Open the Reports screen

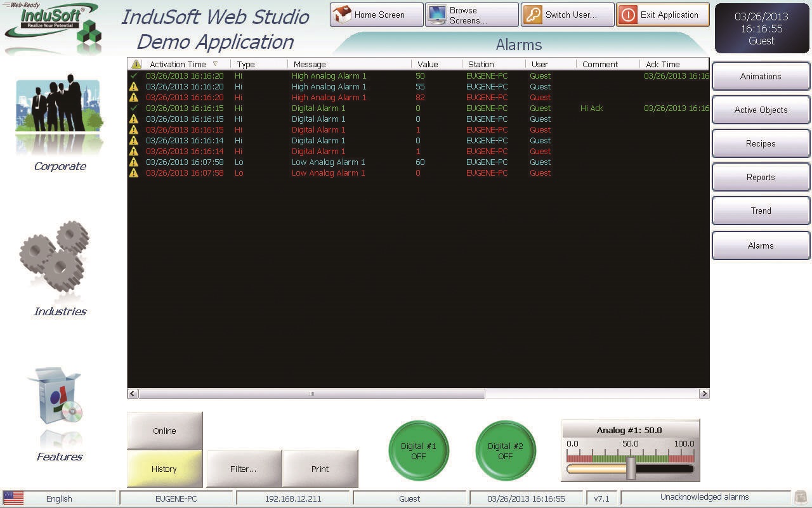761,177
